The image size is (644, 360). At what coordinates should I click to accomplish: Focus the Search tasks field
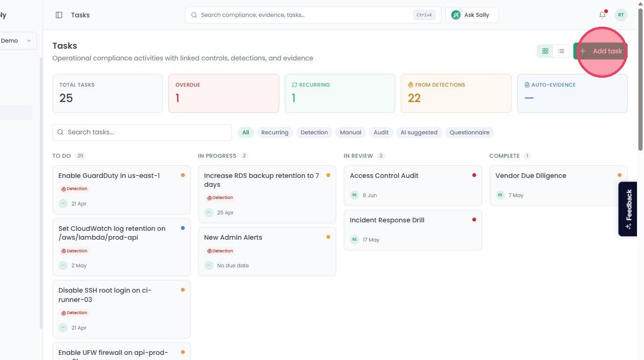pyautogui.click(x=142, y=132)
